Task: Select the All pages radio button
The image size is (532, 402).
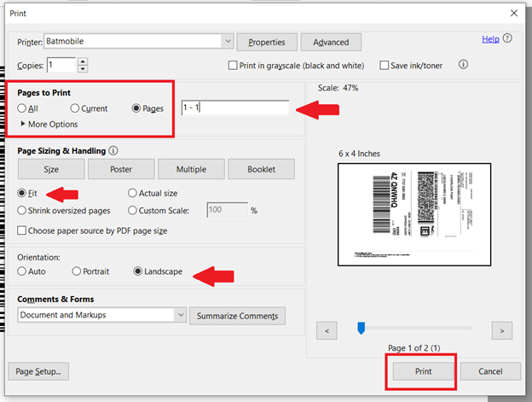Action: pyautogui.click(x=23, y=108)
